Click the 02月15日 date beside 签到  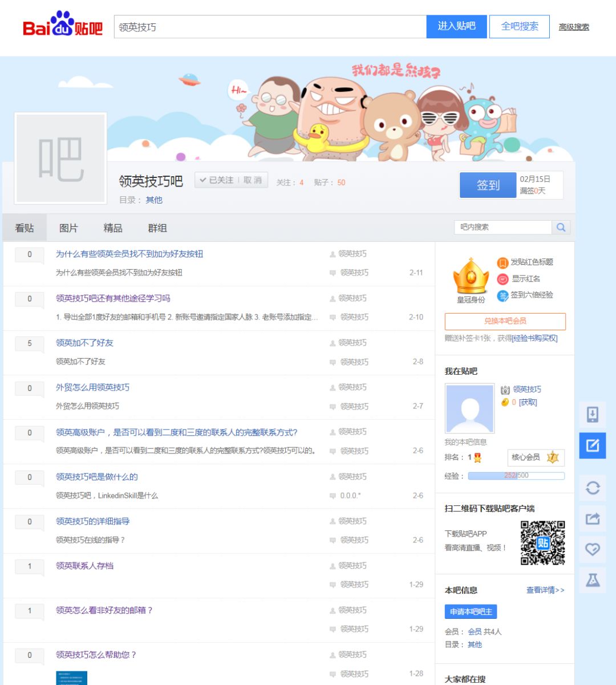click(535, 179)
